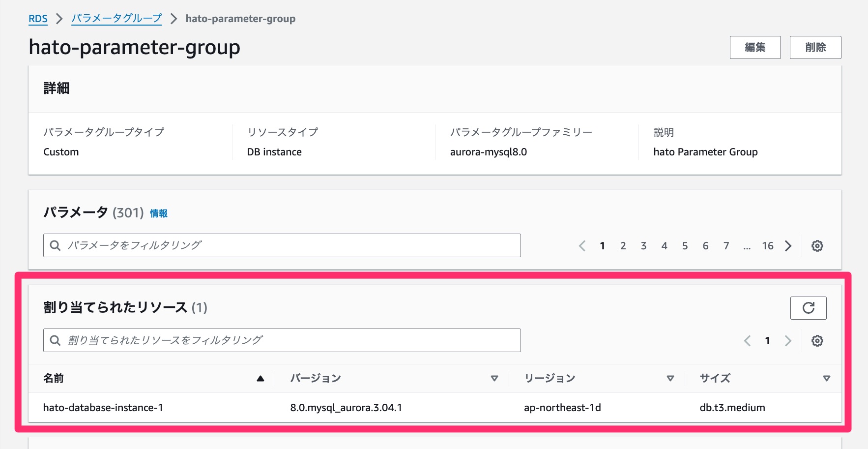This screenshot has height=449, width=868.
Task: Click the previous page arrow for parameters
Action: click(582, 245)
